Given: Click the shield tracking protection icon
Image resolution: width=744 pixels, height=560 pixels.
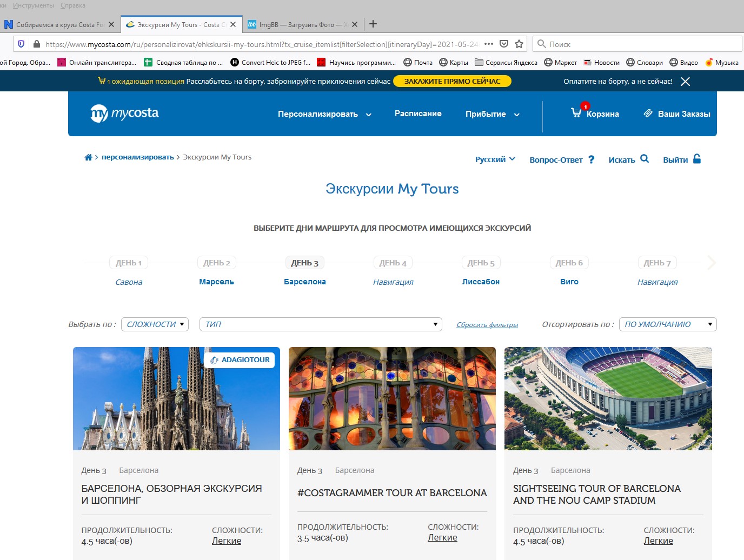Looking at the screenshot, I should 21,44.
